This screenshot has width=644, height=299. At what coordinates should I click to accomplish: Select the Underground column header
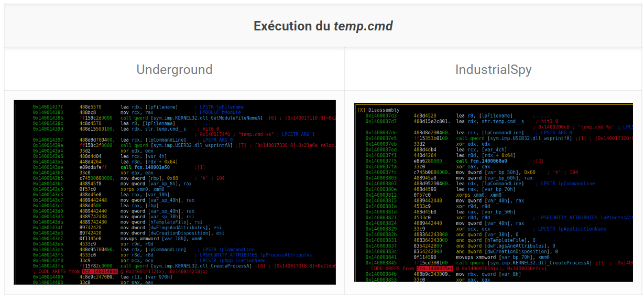coord(174,69)
